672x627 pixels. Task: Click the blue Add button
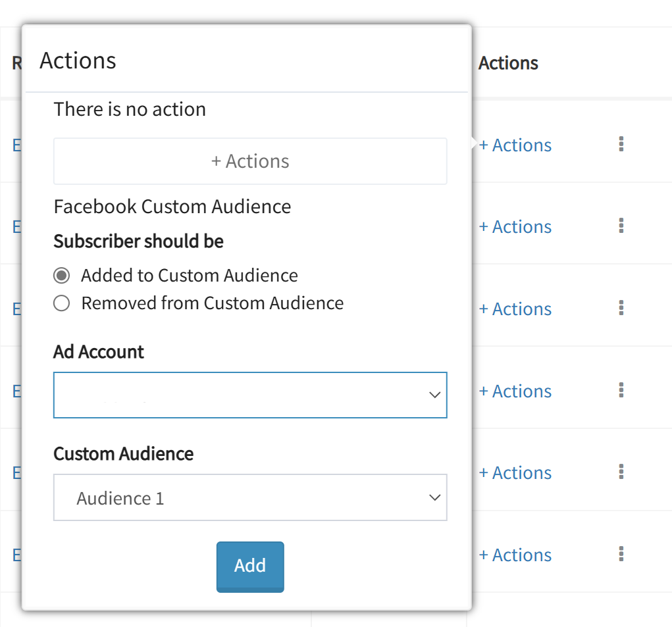[x=250, y=566]
